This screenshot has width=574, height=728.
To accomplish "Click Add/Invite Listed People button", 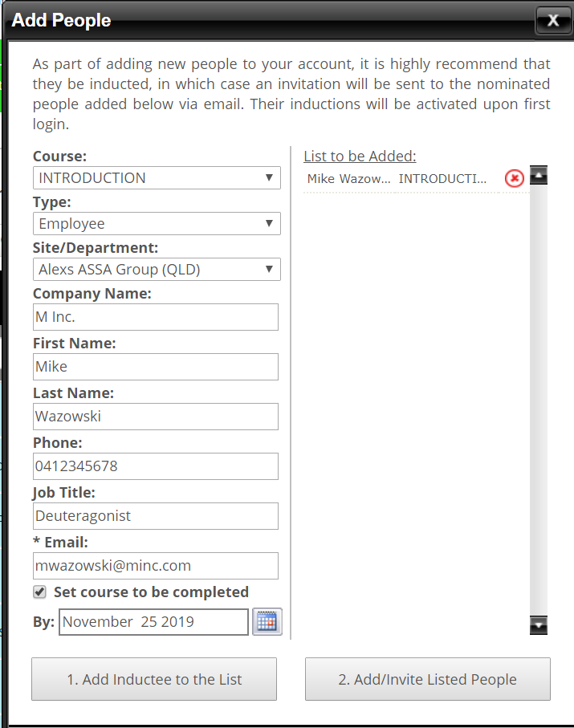I will (x=428, y=679).
